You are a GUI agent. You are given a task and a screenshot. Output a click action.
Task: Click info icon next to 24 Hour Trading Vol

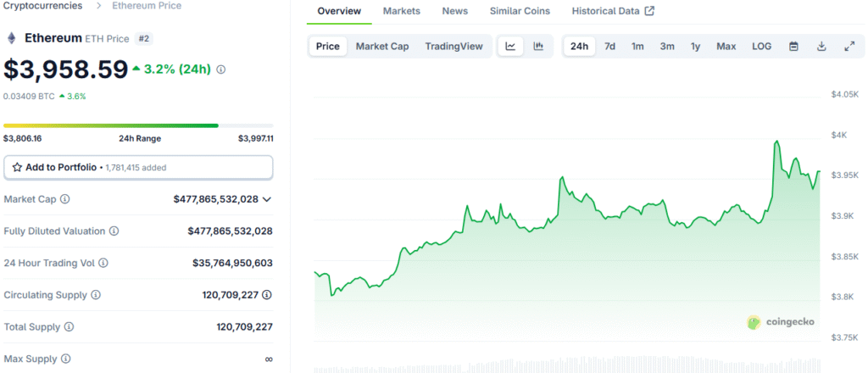tap(103, 264)
